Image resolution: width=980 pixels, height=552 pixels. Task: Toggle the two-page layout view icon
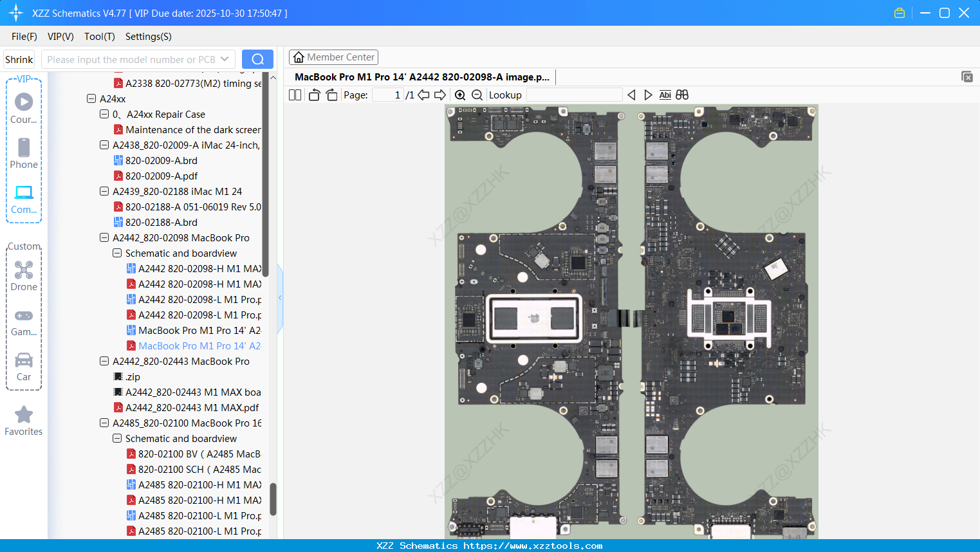click(x=295, y=95)
